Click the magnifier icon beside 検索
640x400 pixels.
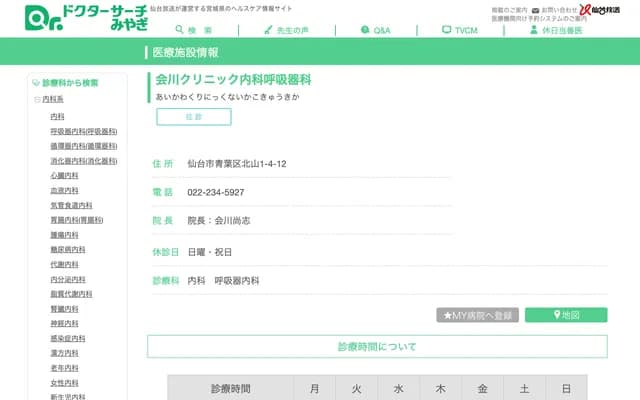point(179,29)
